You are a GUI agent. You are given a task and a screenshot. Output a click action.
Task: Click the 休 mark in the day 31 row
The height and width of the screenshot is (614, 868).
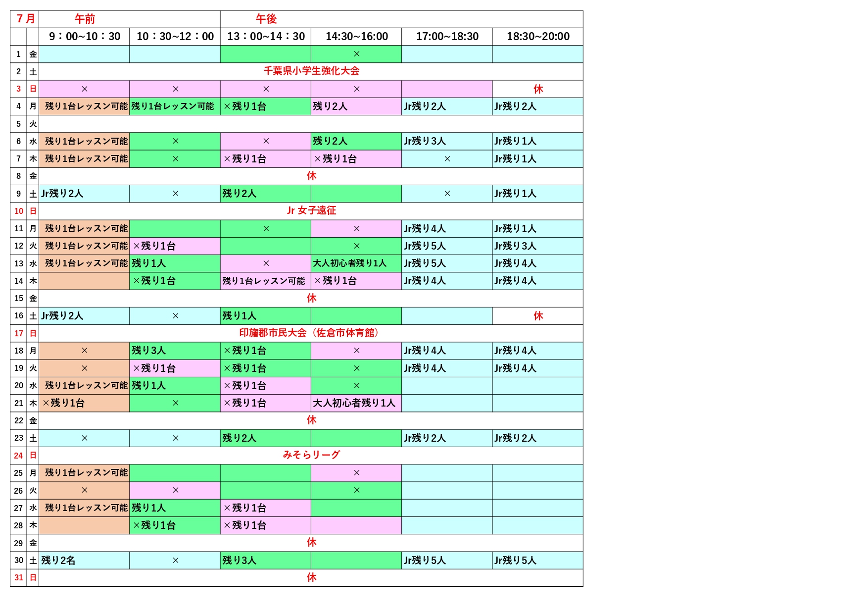point(311,577)
